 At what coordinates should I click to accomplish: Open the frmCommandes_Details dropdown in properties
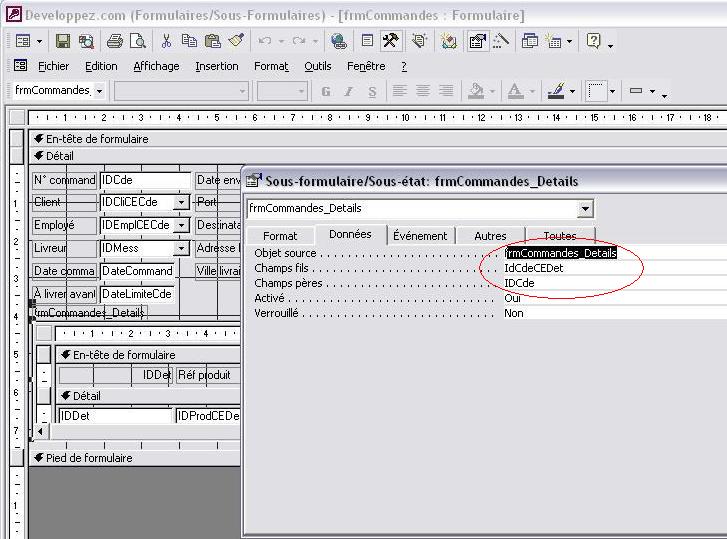pyautogui.click(x=585, y=208)
